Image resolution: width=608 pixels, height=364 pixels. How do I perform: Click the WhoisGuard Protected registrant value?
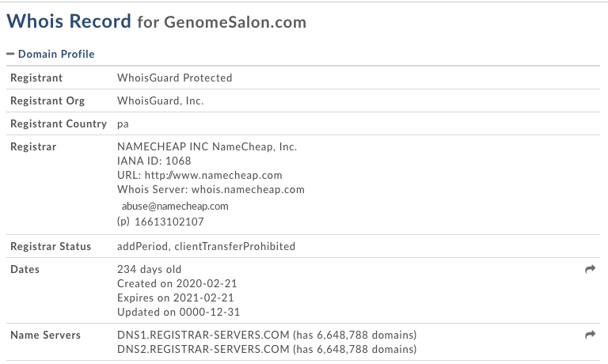[174, 78]
